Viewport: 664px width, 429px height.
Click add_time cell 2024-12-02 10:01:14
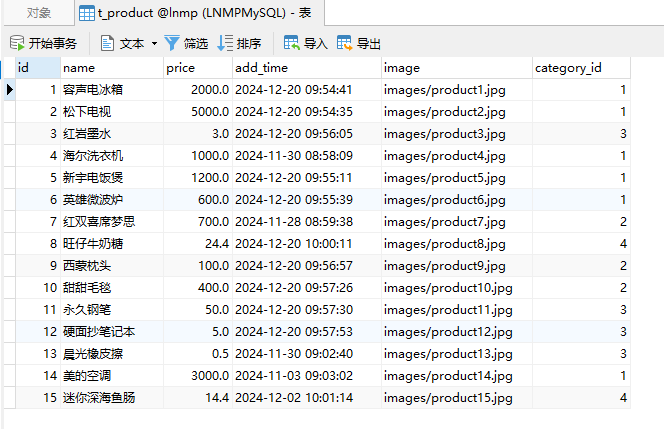[x=307, y=398]
